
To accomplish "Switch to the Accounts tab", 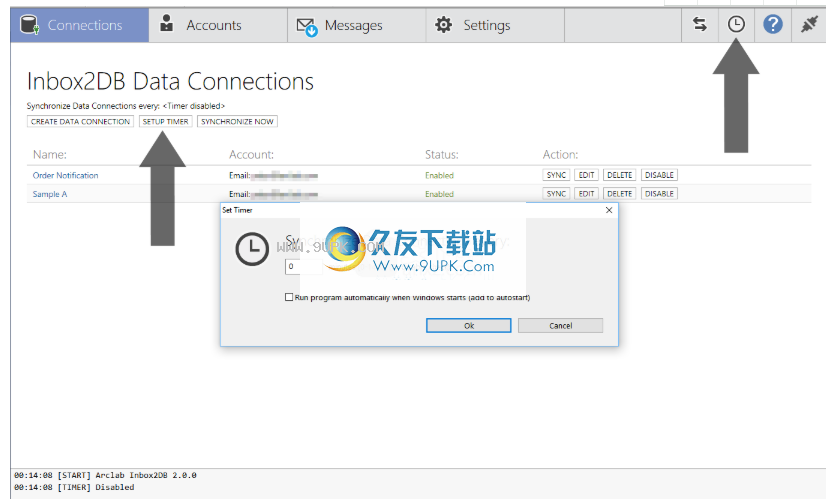I will click(x=218, y=25).
